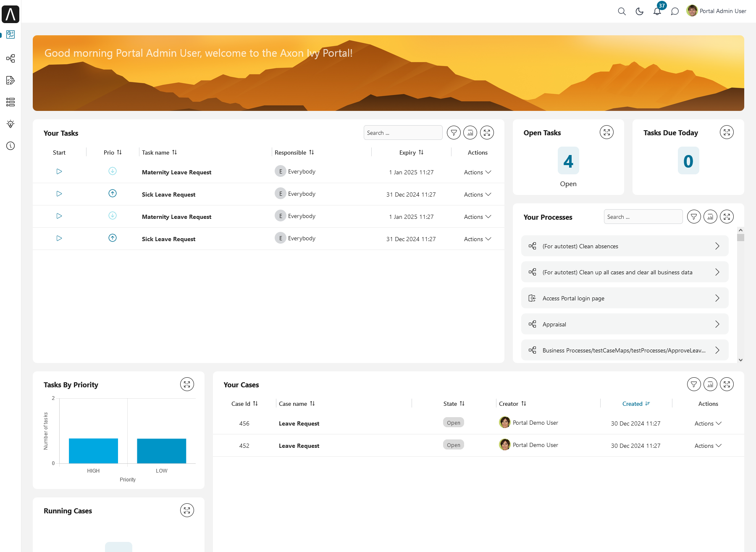Open filter in Your Tasks widget
The image size is (756, 552).
pyautogui.click(x=454, y=133)
